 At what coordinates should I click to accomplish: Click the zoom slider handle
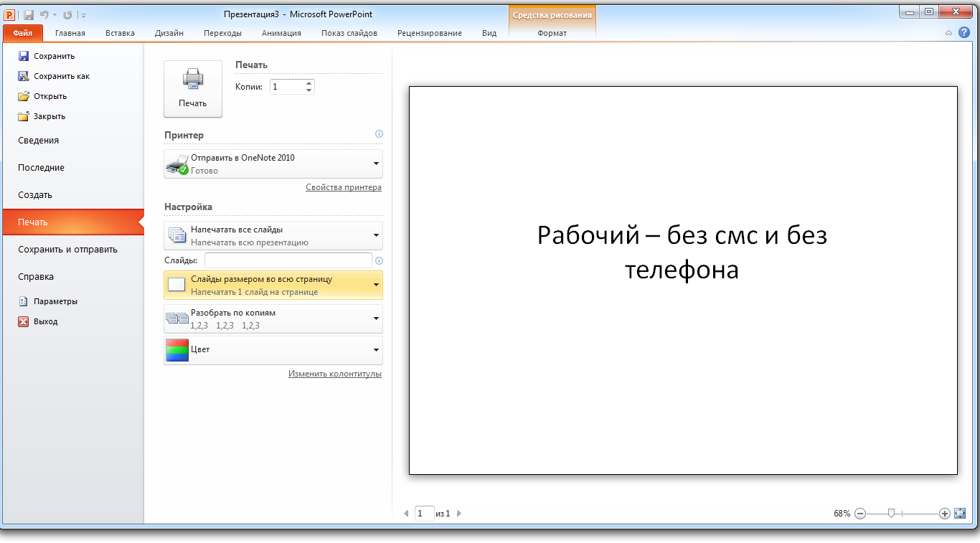[x=891, y=513]
